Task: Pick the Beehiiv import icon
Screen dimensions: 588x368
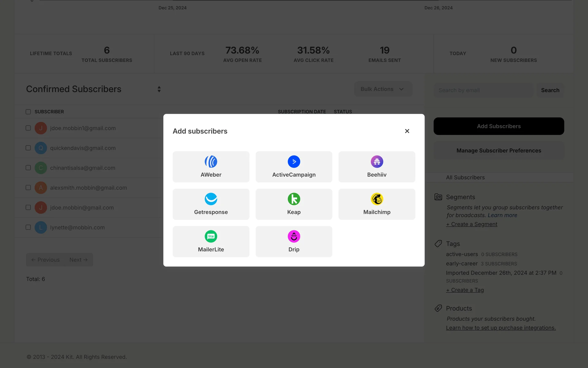Action: click(x=377, y=162)
